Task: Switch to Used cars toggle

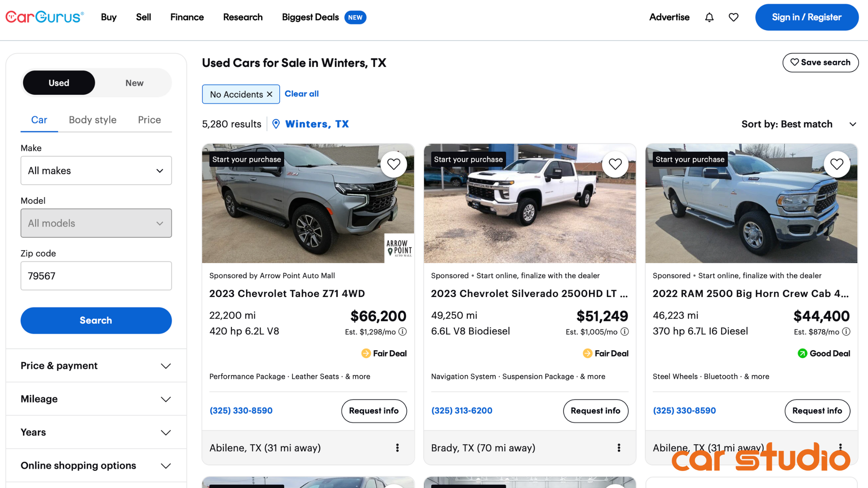Action: click(x=59, y=82)
